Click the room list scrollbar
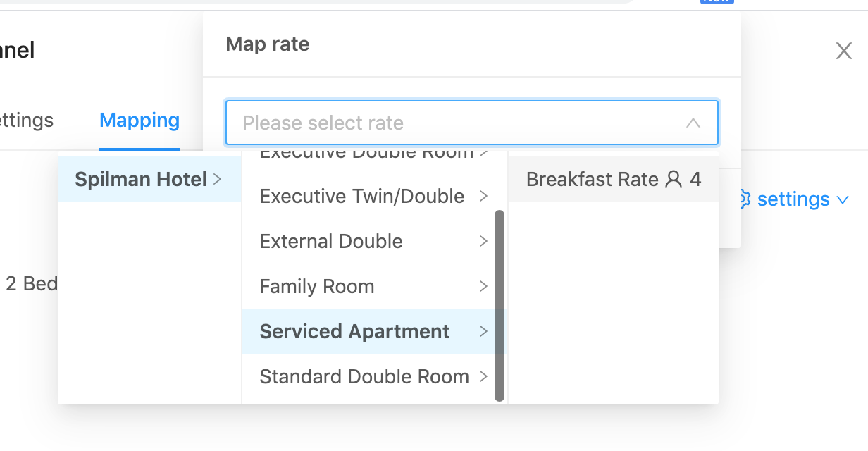The image size is (868, 451). coord(500,305)
